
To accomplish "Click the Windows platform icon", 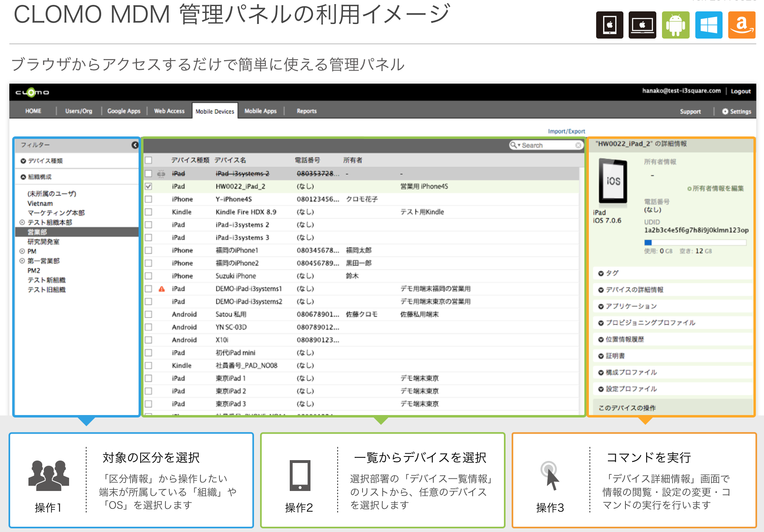I will click(708, 24).
